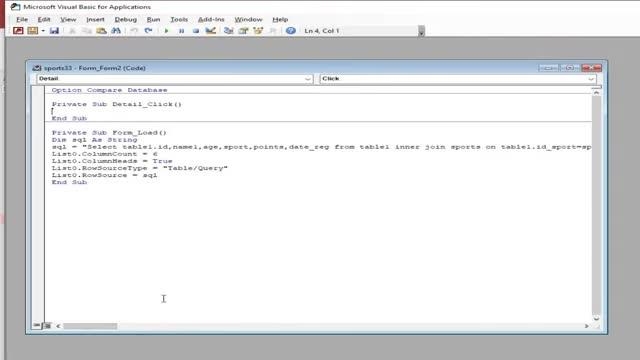Click the Run Sub play icon
Image resolution: width=640 pixels, height=360 pixels.
166,31
